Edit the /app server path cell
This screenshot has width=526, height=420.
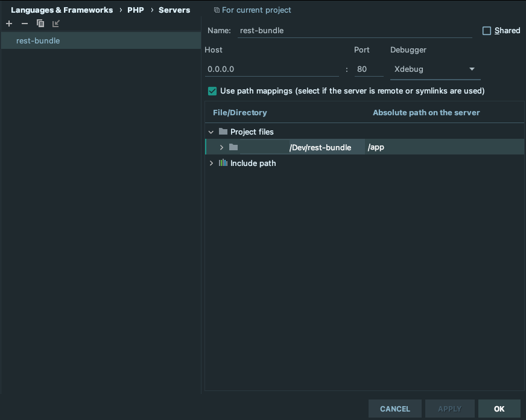(444, 147)
